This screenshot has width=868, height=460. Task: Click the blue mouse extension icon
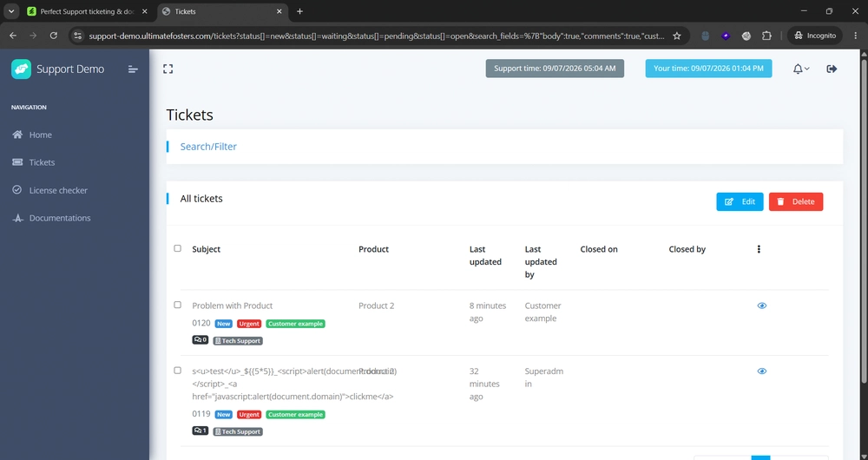click(x=705, y=36)
